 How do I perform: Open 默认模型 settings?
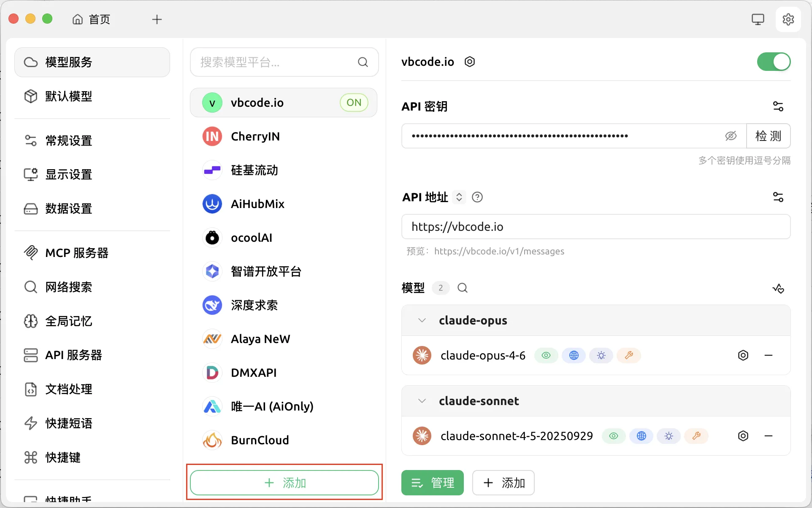(x=92, y=96)
